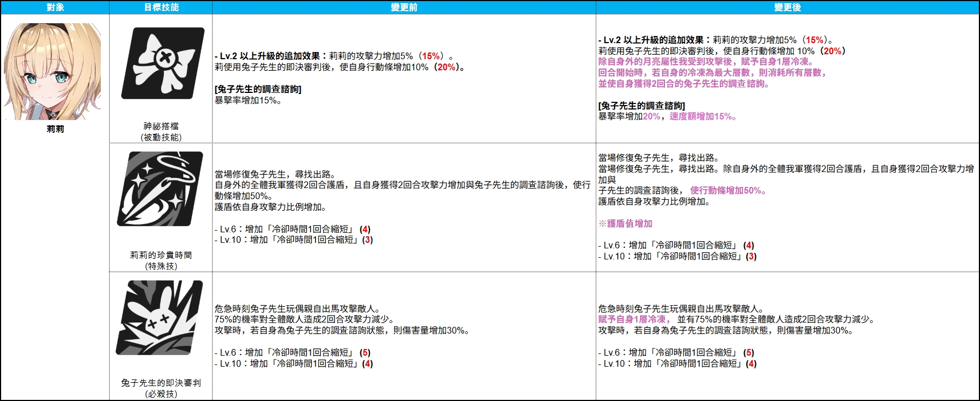This screenshot has width=980, height=401.
Task: Click Lv.2 以上升級的追加效果 line in 變更前
Action: pos(334,56)
